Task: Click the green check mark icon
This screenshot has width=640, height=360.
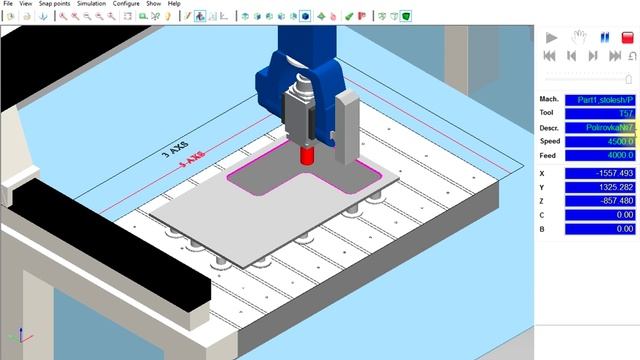Action: coord(349,16)
